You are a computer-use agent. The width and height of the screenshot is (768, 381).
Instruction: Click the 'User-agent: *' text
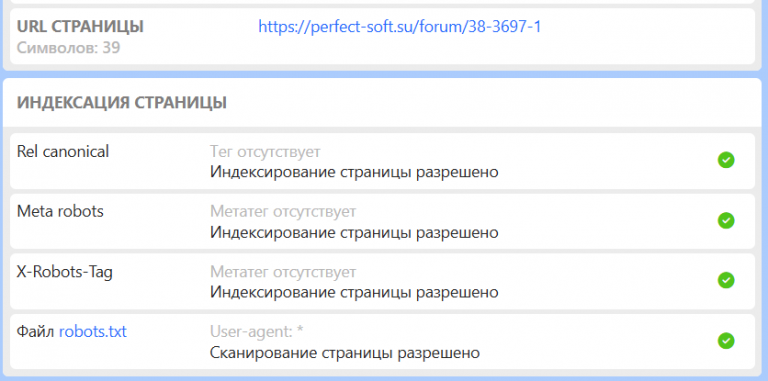pyautogui.click(x=257, y=332)
